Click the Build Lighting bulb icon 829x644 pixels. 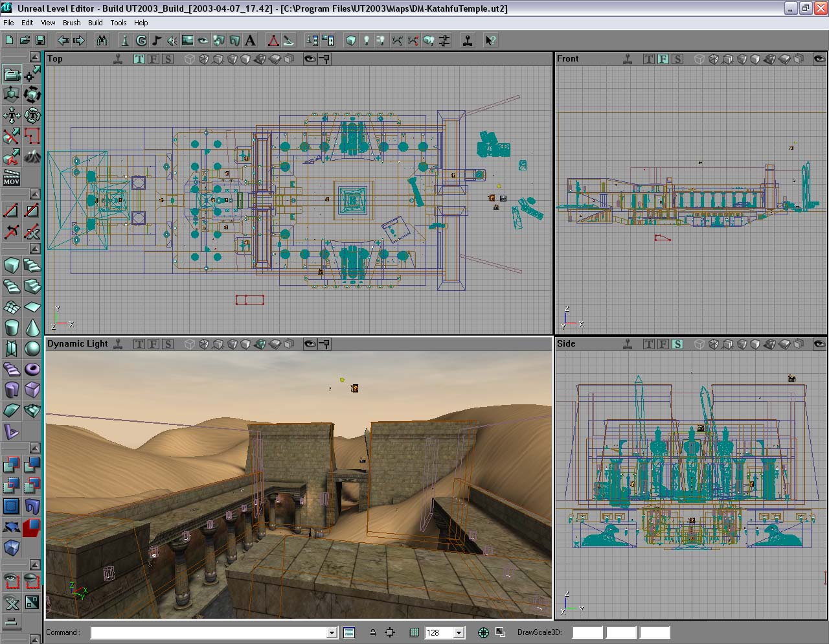[x=367, y=41]
